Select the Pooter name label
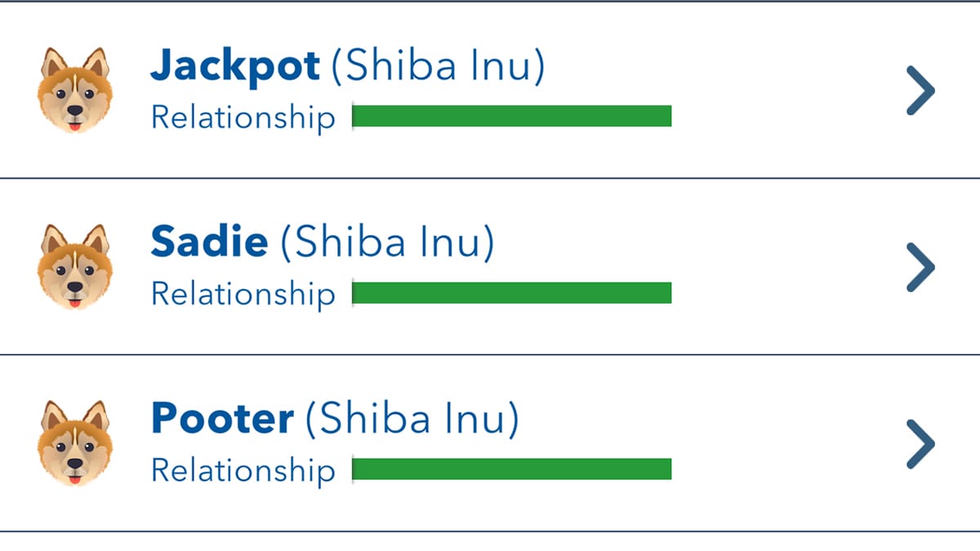Viewport: 980px width, 551px height. click(x=222, y=420)
